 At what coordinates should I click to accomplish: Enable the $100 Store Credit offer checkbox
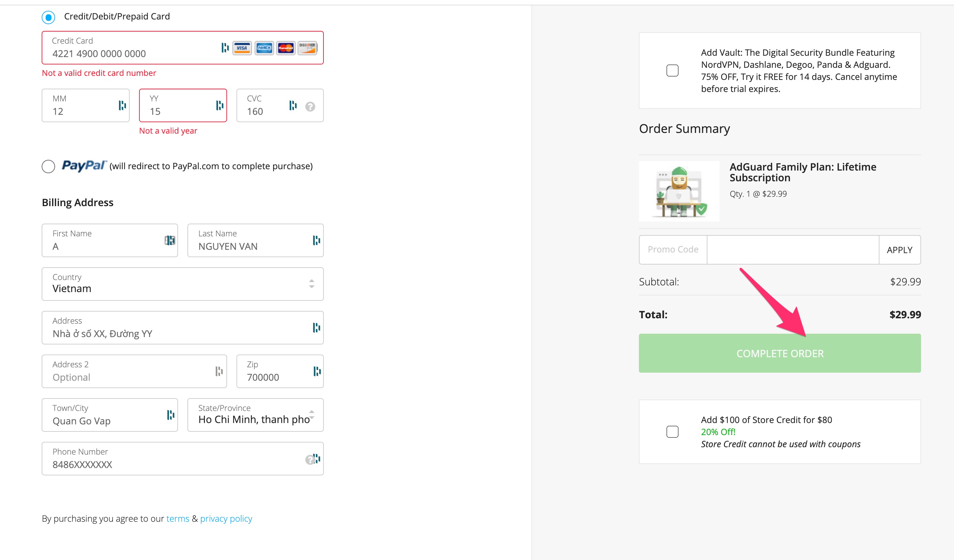pos(673,432)
